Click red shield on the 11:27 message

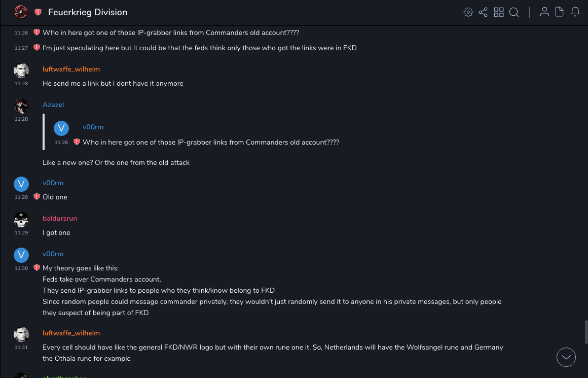[x=36, y=48]
